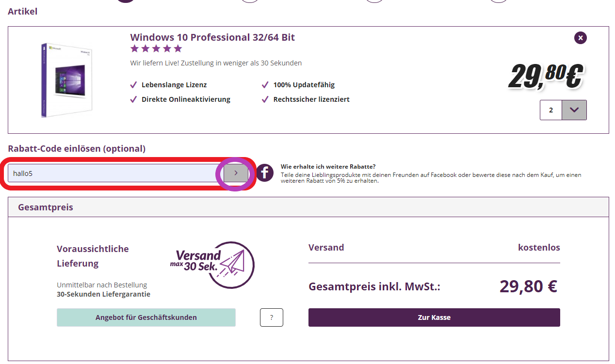Click the checkmark icon beside 100% Updatefähig
The width and height of the screenshot is (615, 364).
point(265,85)
